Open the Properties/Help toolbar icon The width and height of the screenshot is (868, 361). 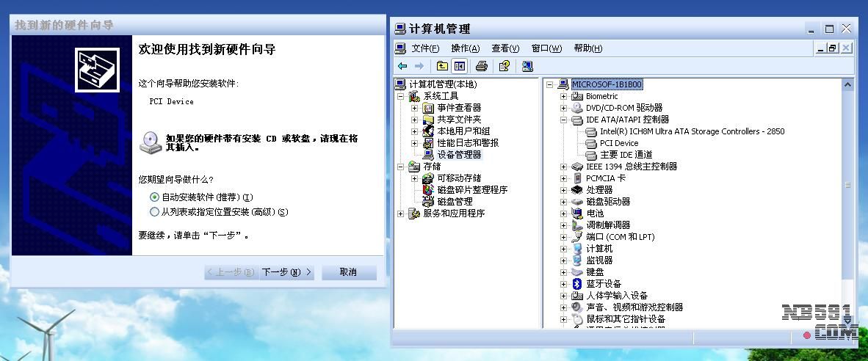click(504, 67)
